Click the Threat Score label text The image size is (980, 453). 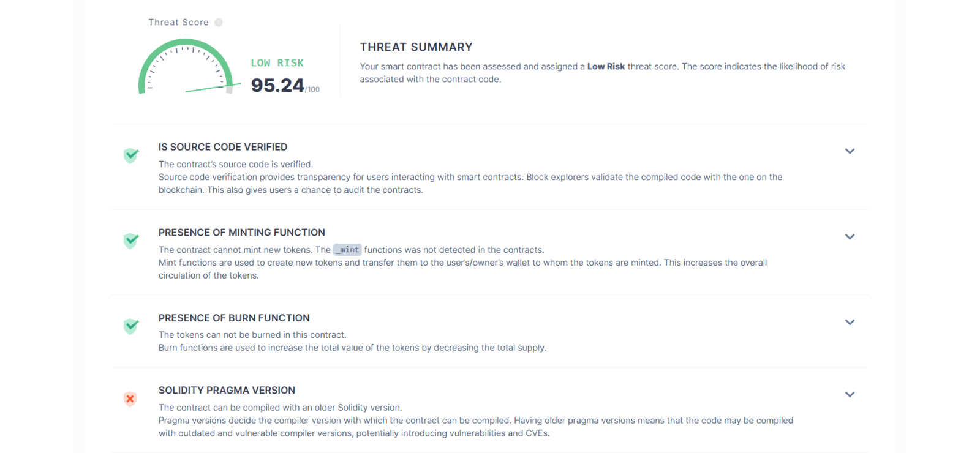pos(178,23)
